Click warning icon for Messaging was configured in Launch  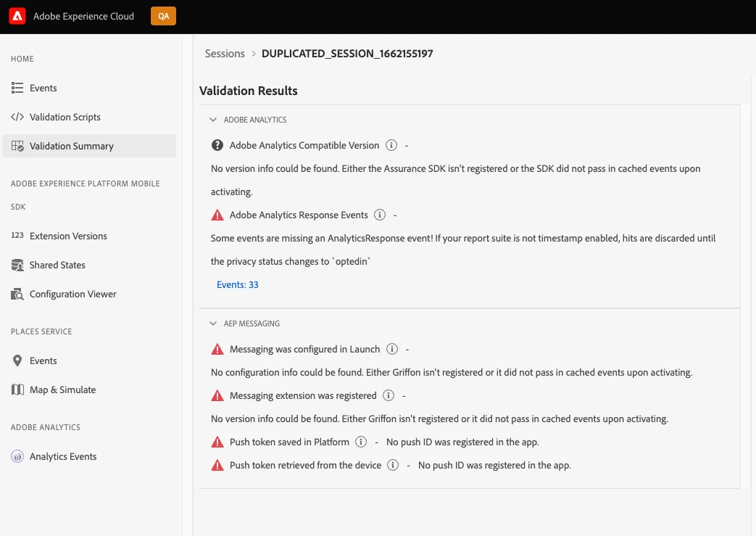(x=217, y=349)
